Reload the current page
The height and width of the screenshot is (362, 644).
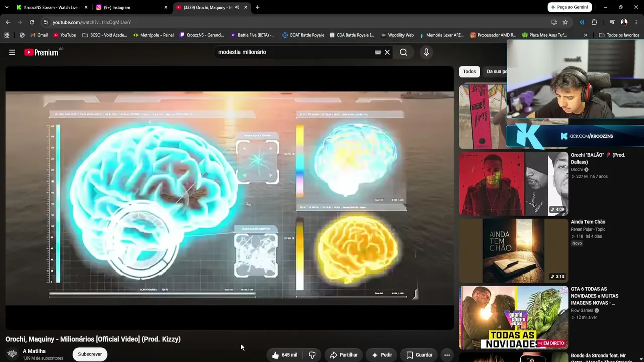[x=32, y=22]
